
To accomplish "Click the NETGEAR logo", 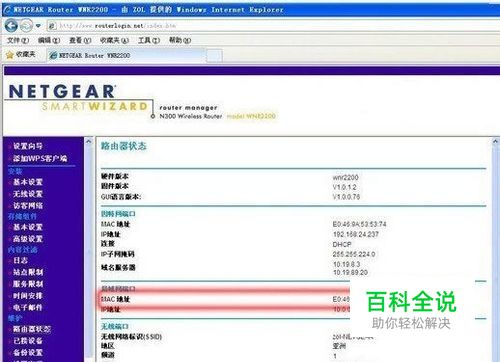I will pyautogui.click(x=62, y=91).
